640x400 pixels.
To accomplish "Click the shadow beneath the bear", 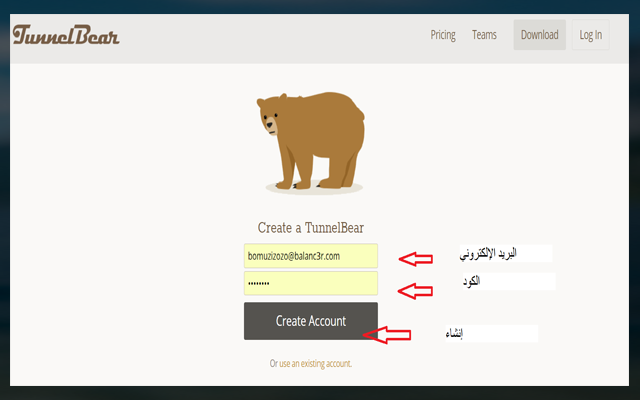I will (312, 189).
